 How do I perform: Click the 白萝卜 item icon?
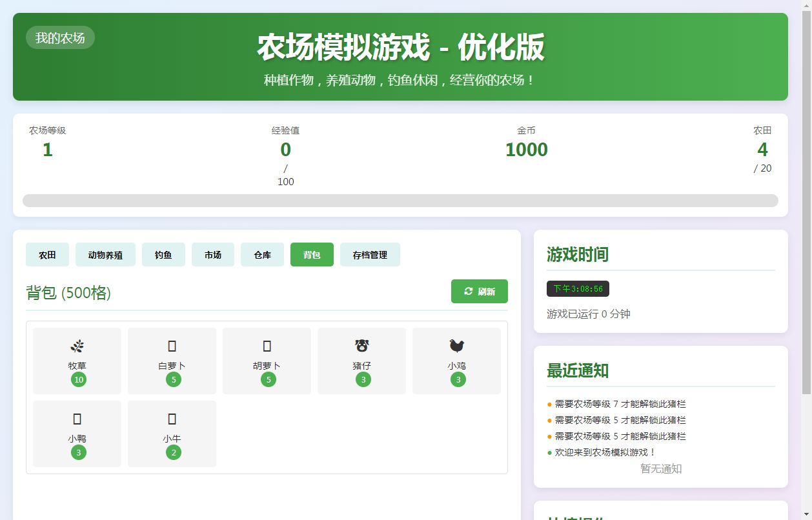click(172, 346)
